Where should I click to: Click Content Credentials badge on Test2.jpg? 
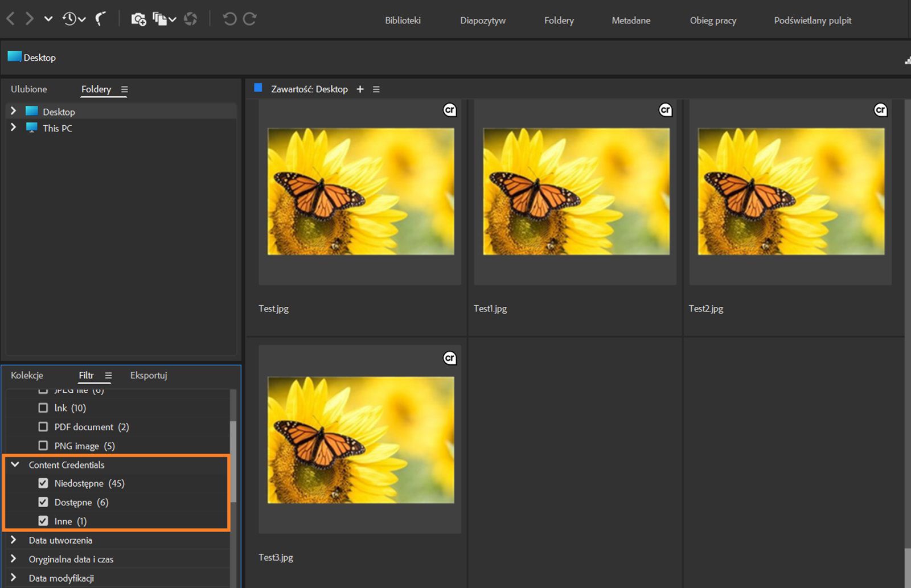coord(880,110)
